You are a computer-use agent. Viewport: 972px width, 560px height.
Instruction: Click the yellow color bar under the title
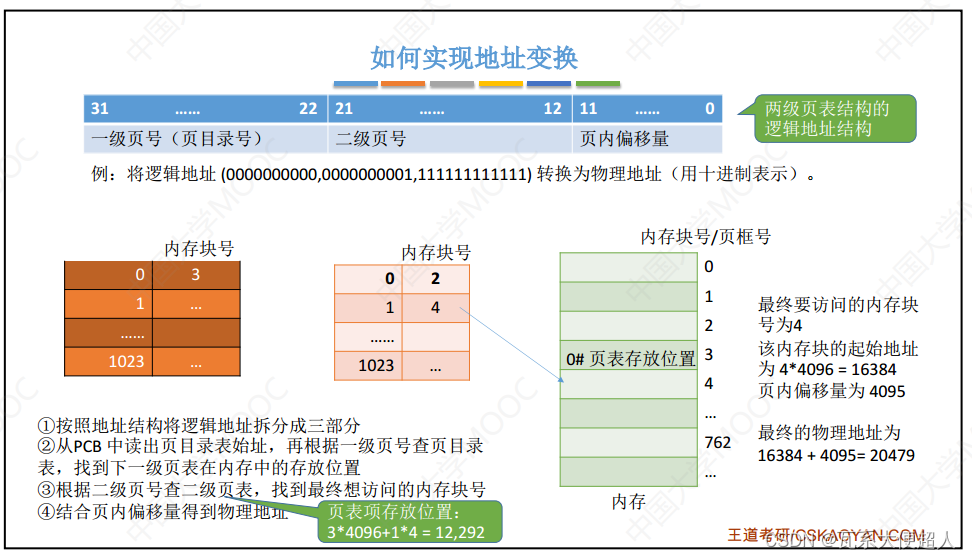coord(501,84)
